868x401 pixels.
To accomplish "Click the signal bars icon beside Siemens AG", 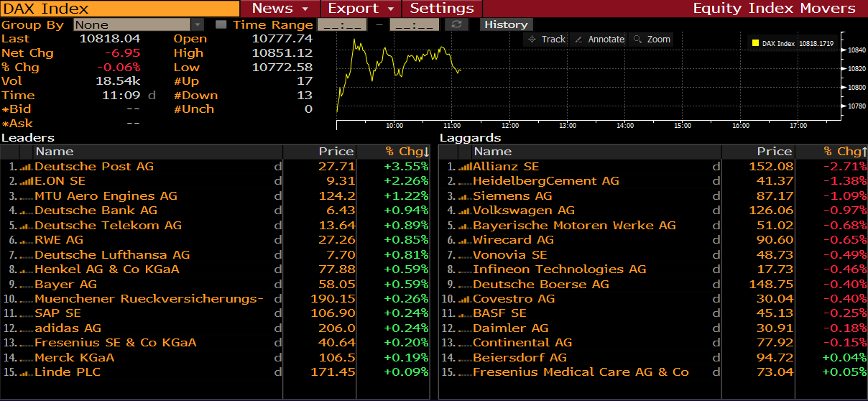I will click(465, 196).
